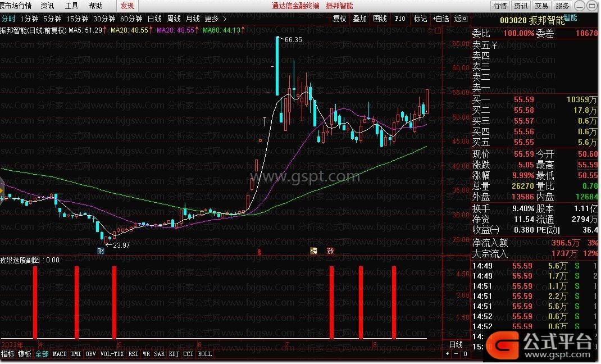
Task: Select the 日线 daily chart tab
Action: (154, 19)
